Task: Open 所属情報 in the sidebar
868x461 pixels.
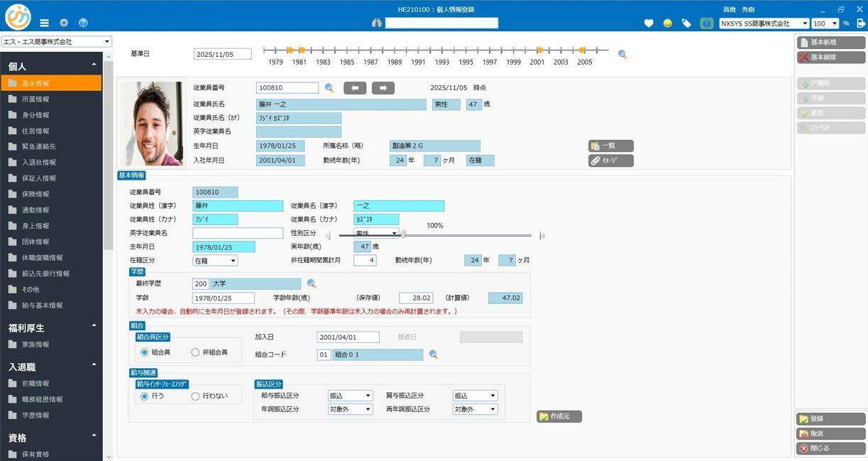Action: tap(35, 99)
